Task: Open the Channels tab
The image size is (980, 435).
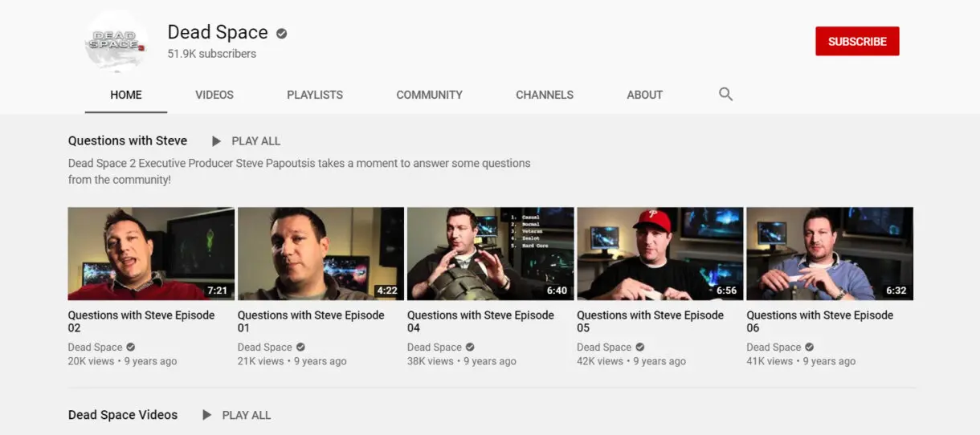Action: pos(545,95)
